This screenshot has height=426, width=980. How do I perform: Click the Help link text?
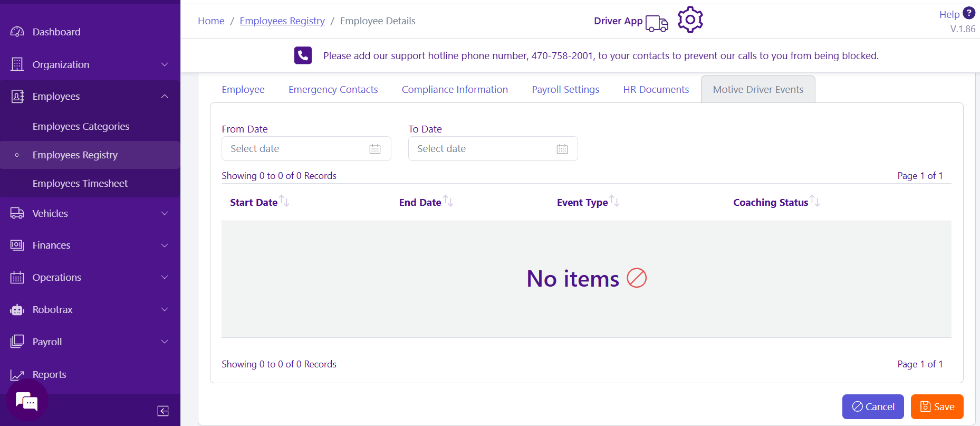point(949,15)
